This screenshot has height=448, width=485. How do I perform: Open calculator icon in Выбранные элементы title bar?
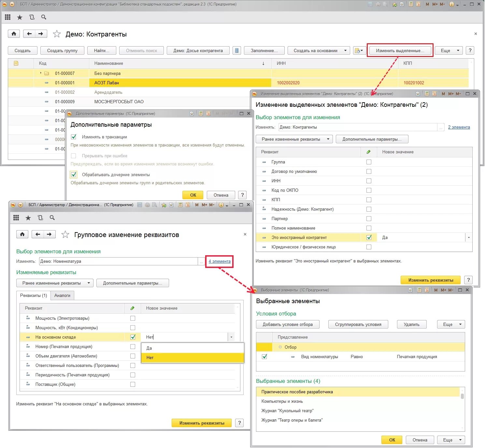(419, 290)
